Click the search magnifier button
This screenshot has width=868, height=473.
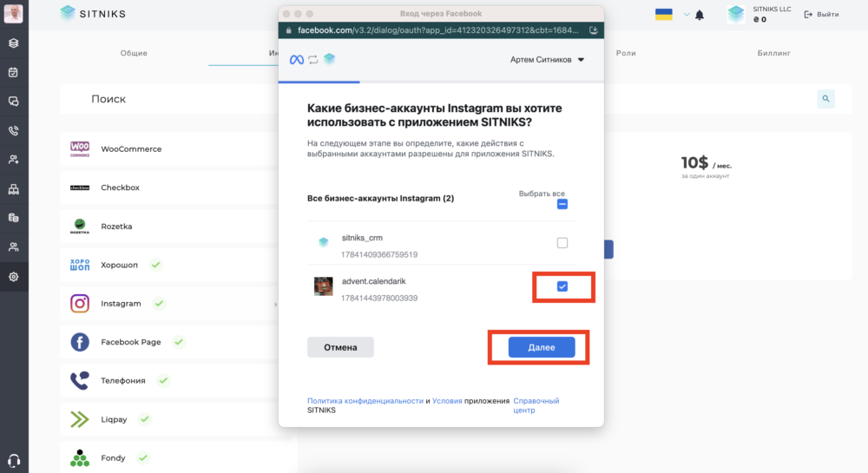pos(826,99)
